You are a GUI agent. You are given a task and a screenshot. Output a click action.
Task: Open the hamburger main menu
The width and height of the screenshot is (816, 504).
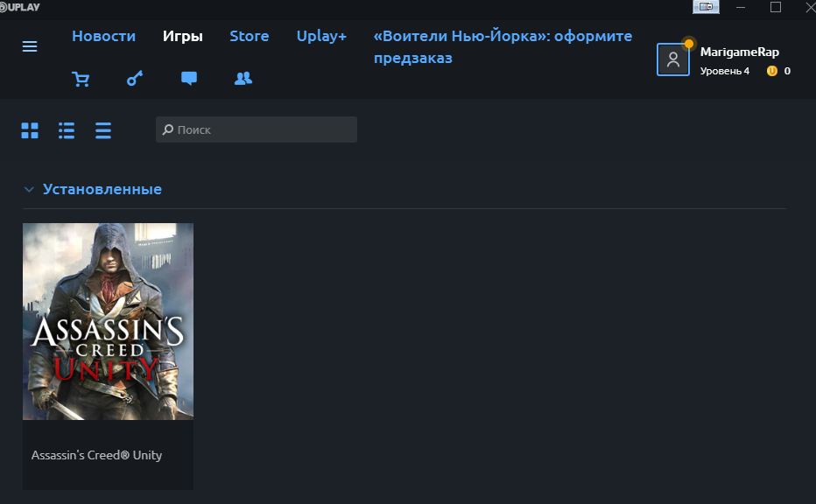click(30, 46)
